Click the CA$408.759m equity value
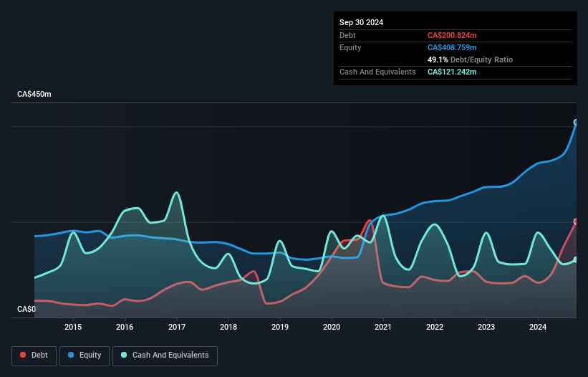 click(452, 47)
